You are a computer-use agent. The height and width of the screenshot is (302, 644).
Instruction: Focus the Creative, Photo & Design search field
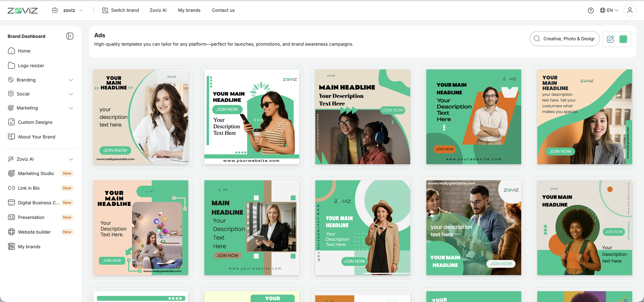[565, 39]
